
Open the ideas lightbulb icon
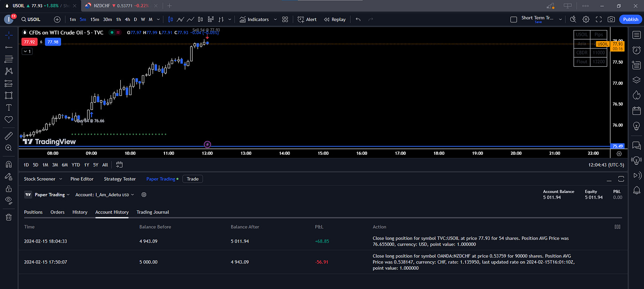coord(636,125)
